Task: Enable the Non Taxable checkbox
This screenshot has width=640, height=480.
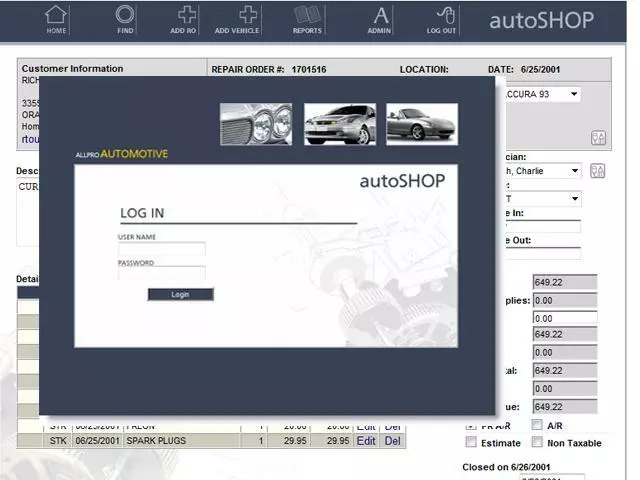Action: 537,442
